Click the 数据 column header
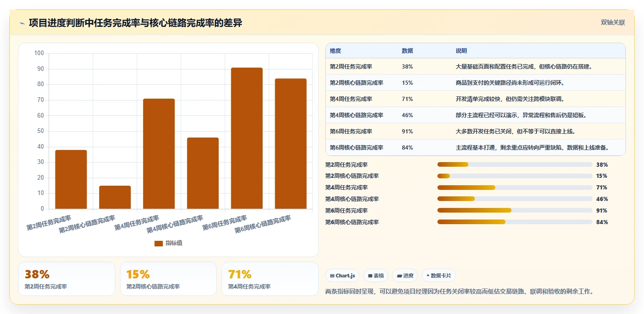The width and height of the screenshot is (644, 314). click(x=407, y=51)
